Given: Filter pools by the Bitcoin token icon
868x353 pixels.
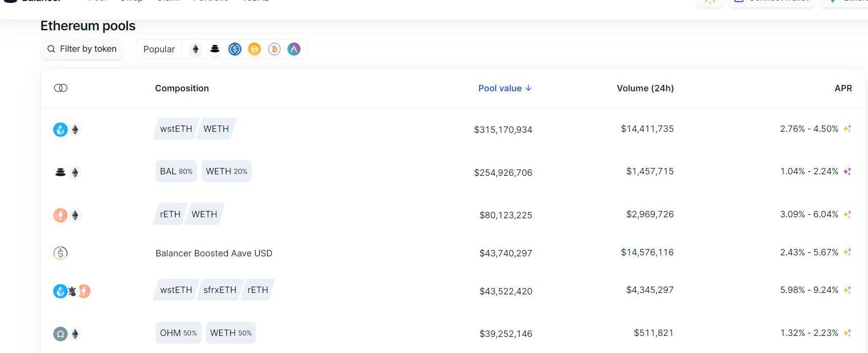Looking at the screenshot, I should pyautogui.click(x=274, y=49).
